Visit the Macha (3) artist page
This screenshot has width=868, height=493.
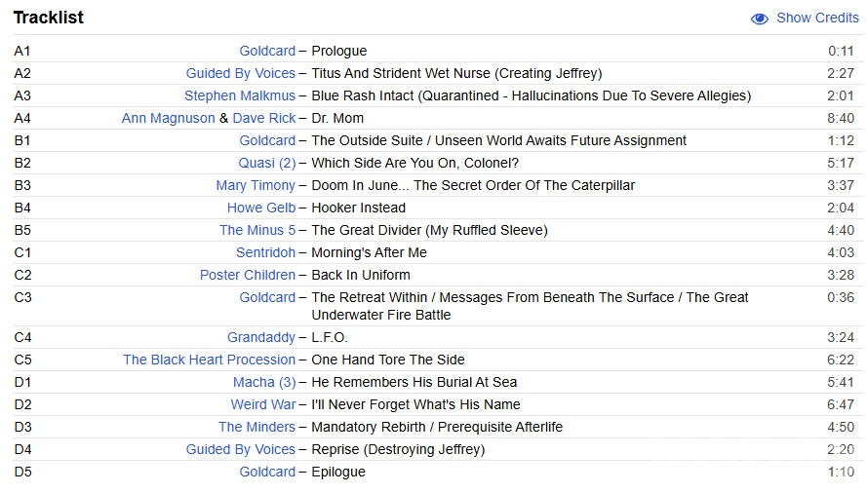(263, 382)
